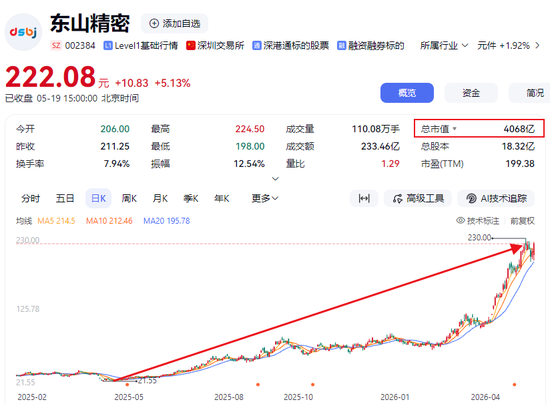The width and height of the screenshot is (550, 404).
Task: Click the 市盈(TTM) 199.38 value
Action: [520, 164]
